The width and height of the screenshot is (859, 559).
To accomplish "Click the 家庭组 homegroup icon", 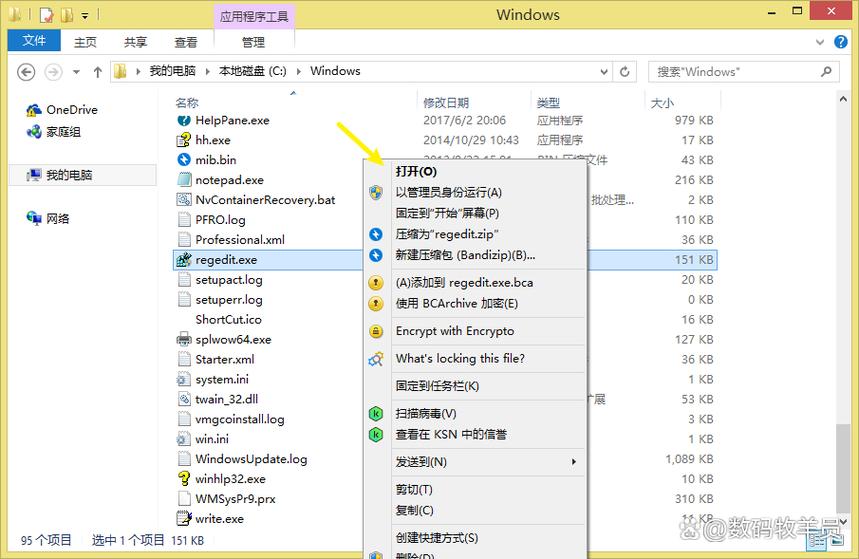I will pyautogui.click(x=34, y=132).
